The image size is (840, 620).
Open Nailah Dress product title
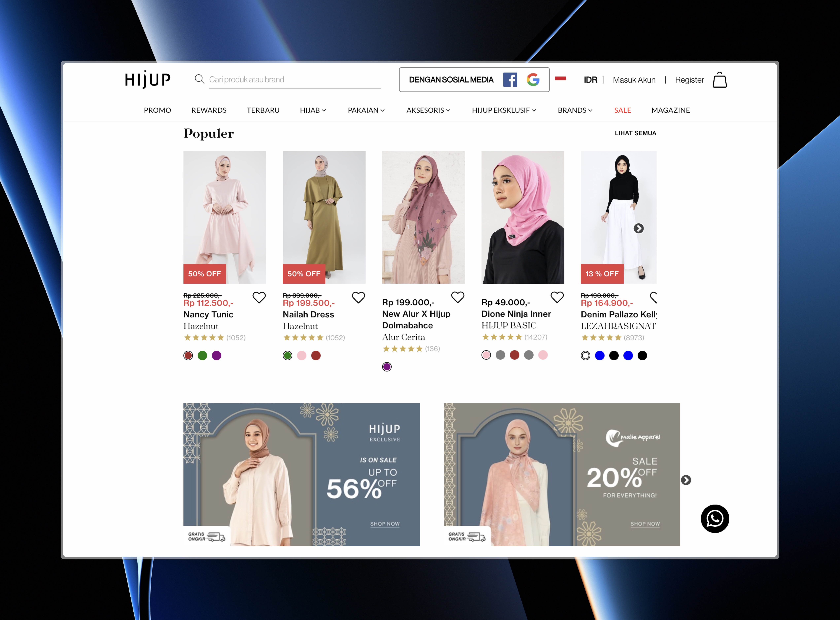[x=308, y=314]
